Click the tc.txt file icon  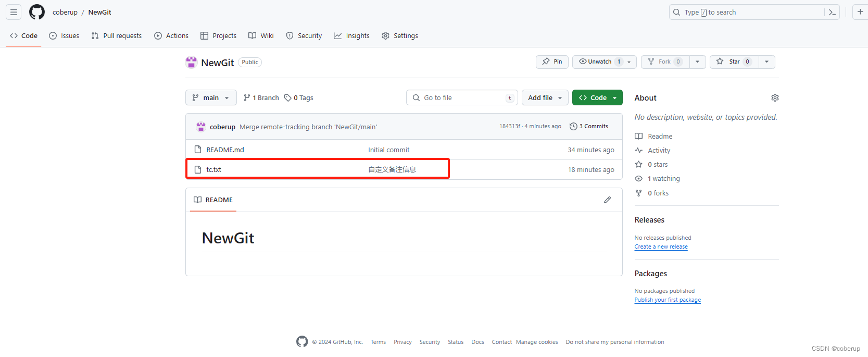click(x=198, y=169)
